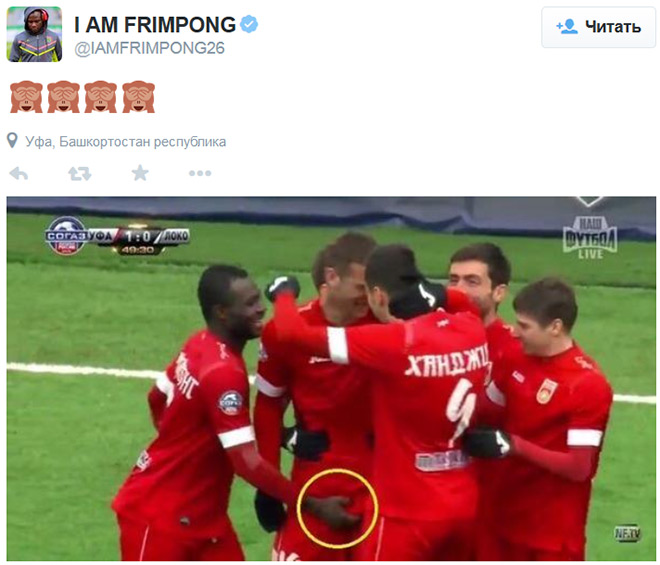The width and height of the screenshot is (660, 565).
Task: Open the @IAMFRIMPONG26 handle link
Action: pos(149,48)
